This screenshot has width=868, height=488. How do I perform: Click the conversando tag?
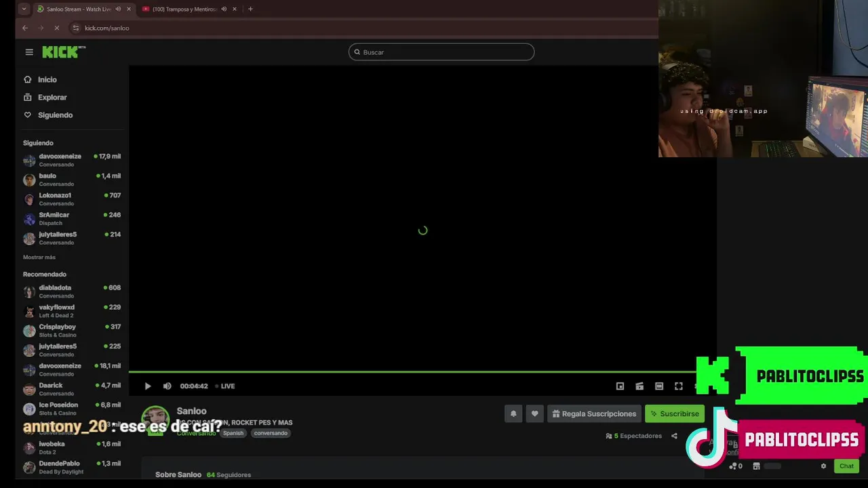coord(271,433)
